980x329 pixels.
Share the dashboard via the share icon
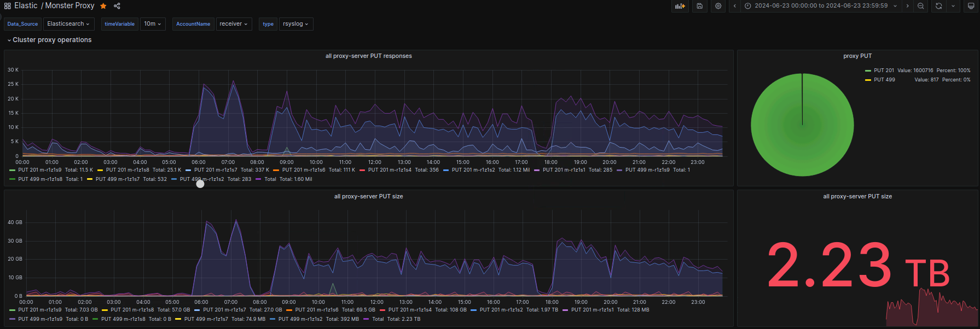[x=117, y=6]
